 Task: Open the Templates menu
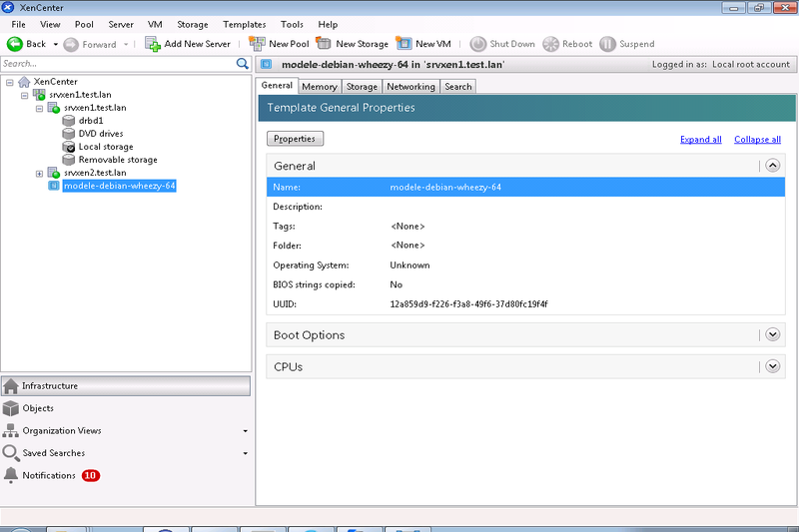point(245,24)
